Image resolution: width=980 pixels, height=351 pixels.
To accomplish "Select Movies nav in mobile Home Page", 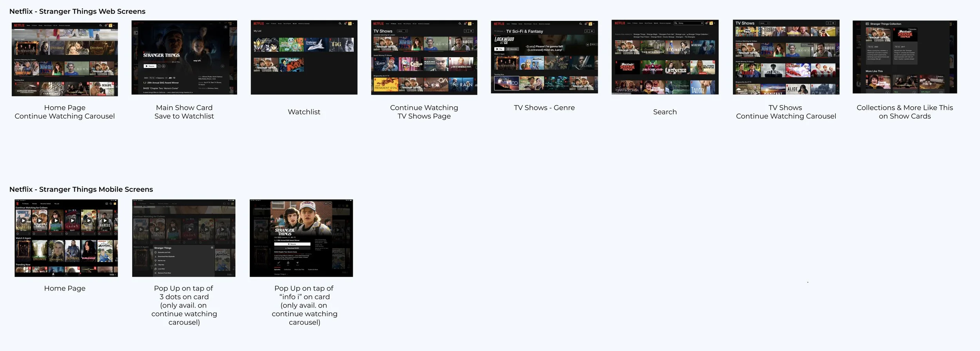I will pyautogui.click(x=34, y=204).
